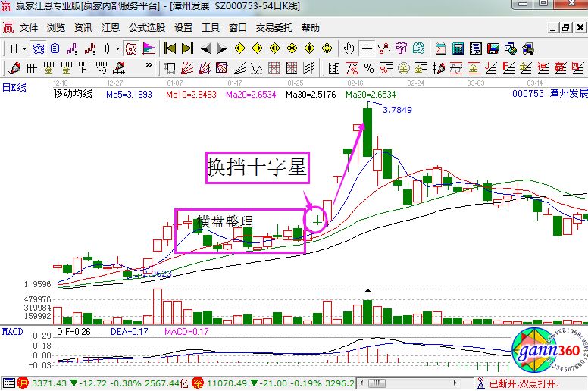Click the floppy disk save icon
Image resolution: width=588 pixels, height=391 pixels.
[493, 48]
